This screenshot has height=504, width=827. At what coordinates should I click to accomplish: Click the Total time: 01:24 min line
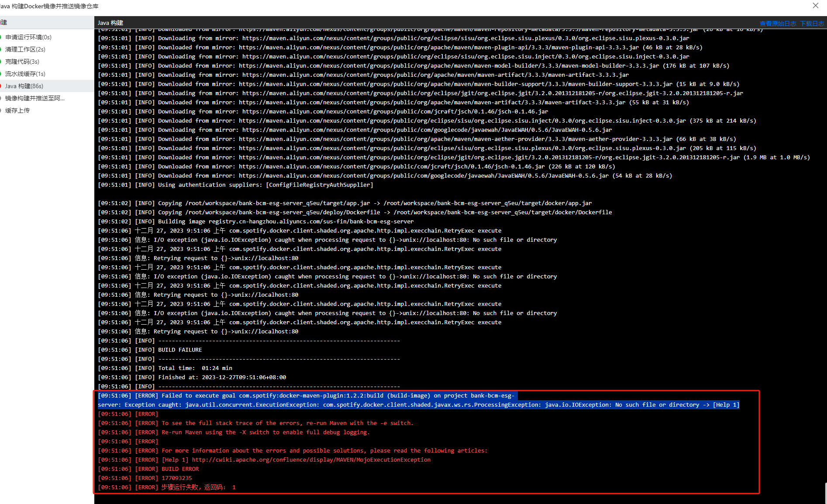[x=165, y=368]
